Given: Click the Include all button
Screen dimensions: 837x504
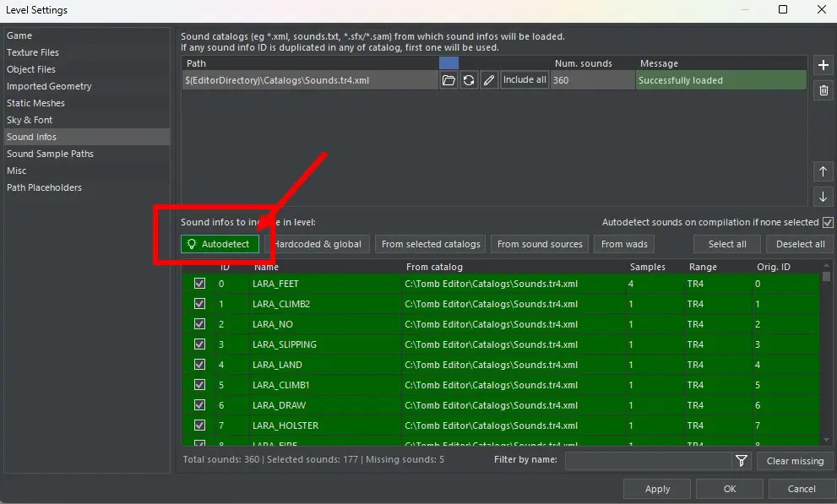Looking at the screenshot, I should click(524, 80).
